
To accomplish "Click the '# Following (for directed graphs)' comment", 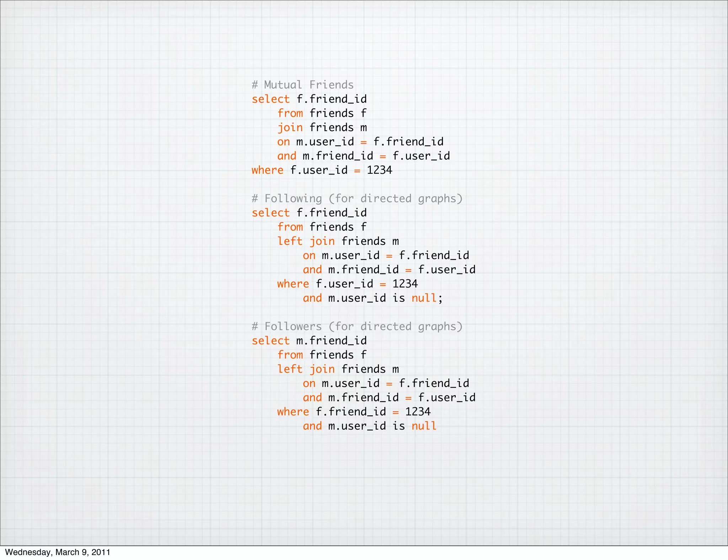I will pos(357,198).
